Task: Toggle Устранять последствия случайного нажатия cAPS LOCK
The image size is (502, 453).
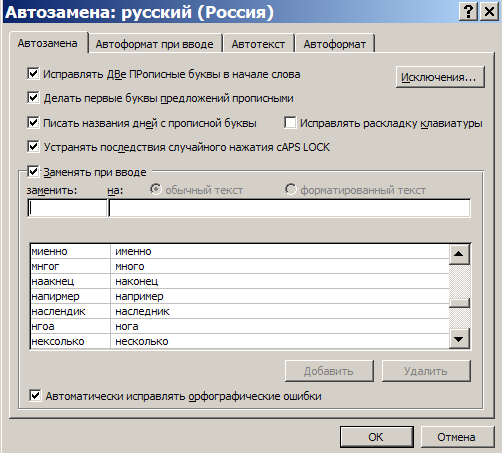Action: coord(33,147)
